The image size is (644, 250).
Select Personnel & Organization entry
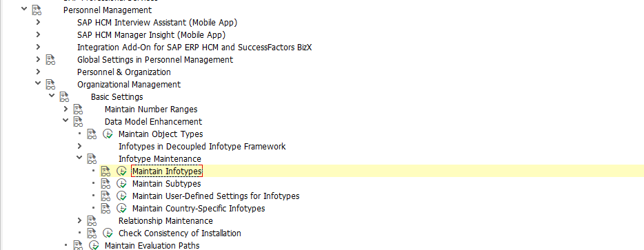[124, 72]
